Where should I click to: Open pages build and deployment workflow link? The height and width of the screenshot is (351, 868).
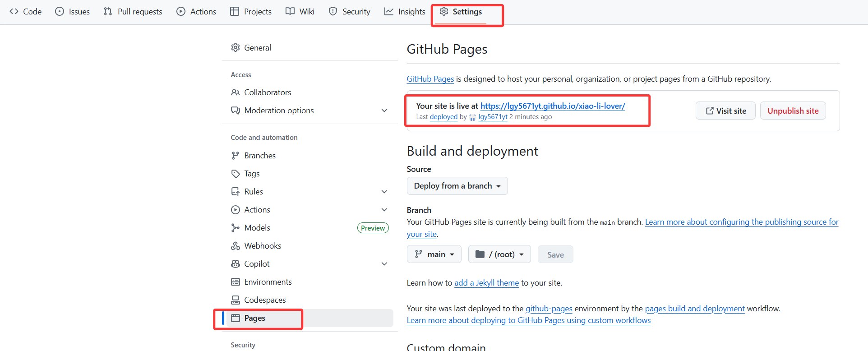tap(695, 309)
